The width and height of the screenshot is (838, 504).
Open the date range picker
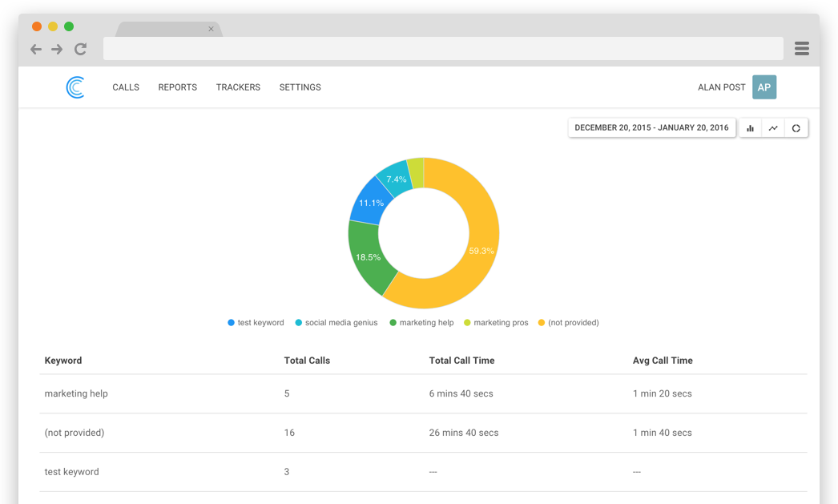651,127
